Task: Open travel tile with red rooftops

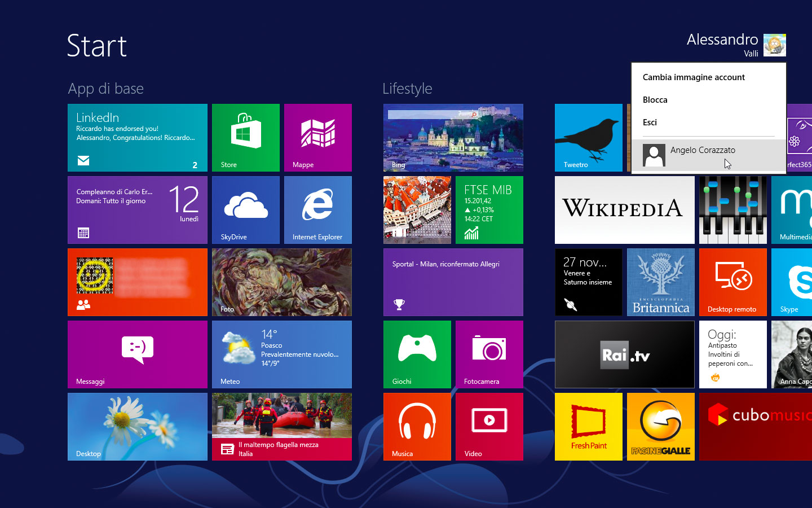Action: click(x=417, y=210)
